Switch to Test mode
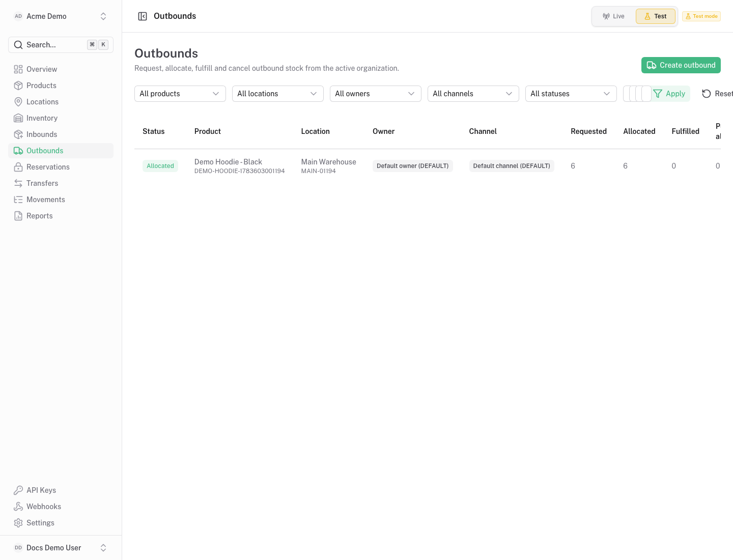 coord(656,16)
